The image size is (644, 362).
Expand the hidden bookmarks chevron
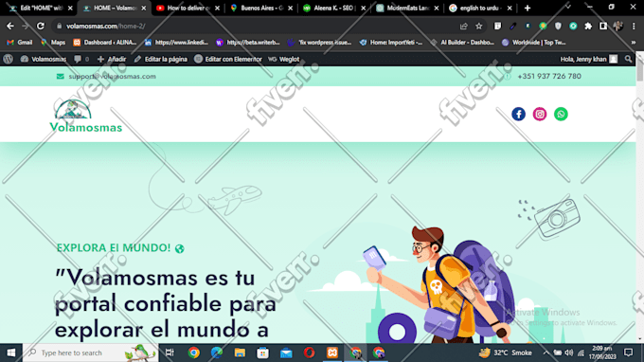(x=634, y=43)
